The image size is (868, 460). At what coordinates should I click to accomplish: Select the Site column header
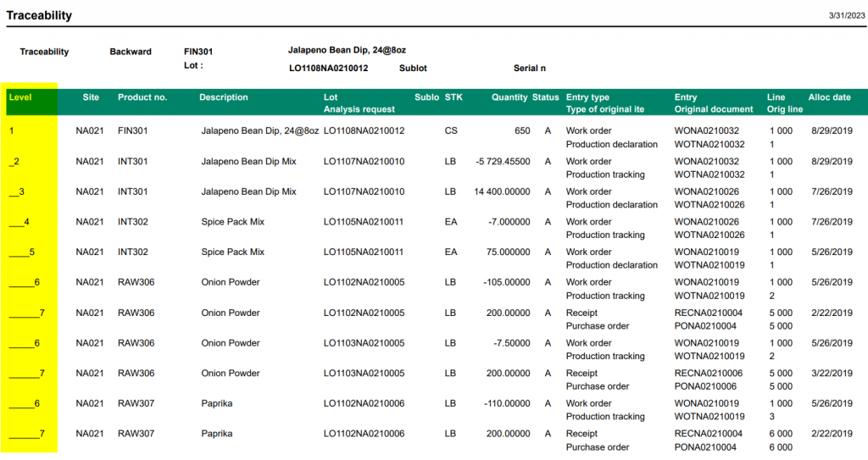(91, 97)
